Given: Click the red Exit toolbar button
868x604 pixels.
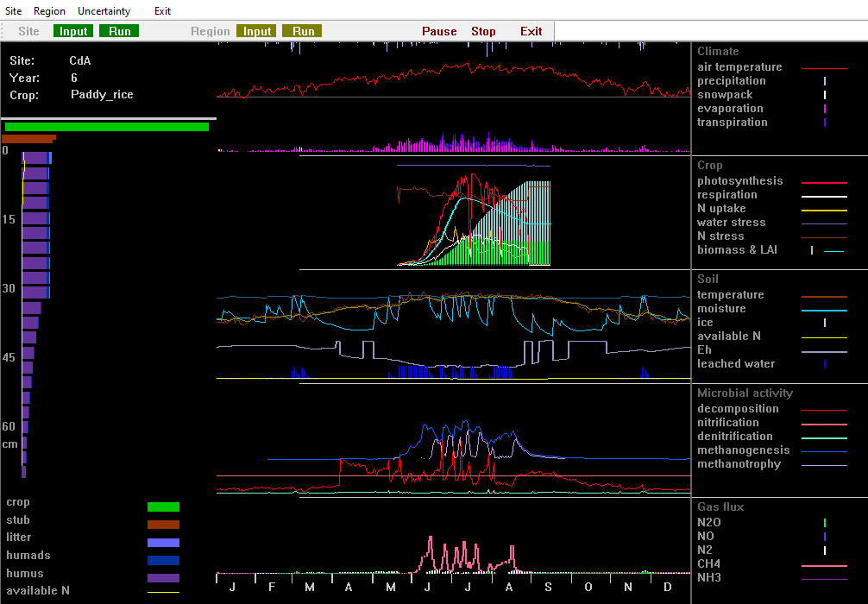Looking at the screenshot, I should click(x=531, y=31).
